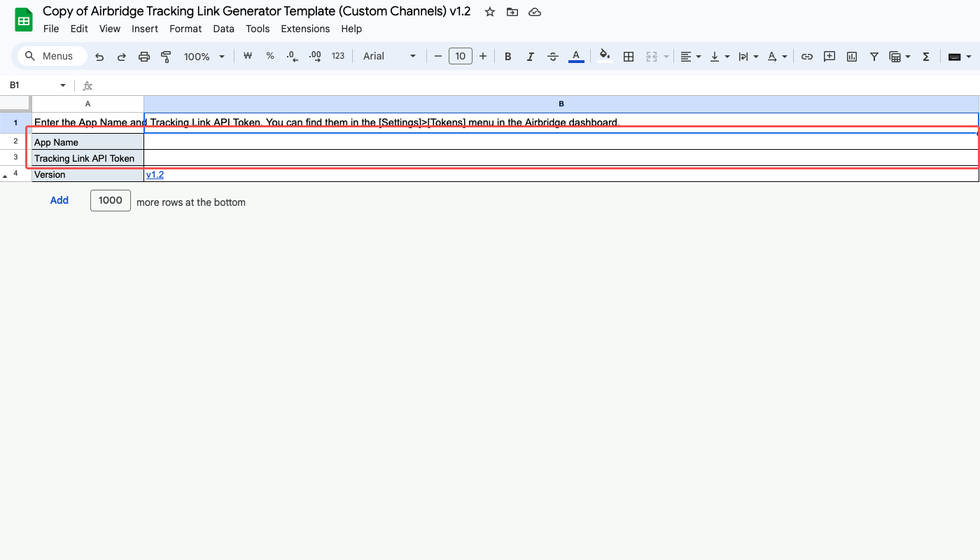This screenshot has height=560, width=980.
Task: Insert a comment
Action: coord(829,57)
